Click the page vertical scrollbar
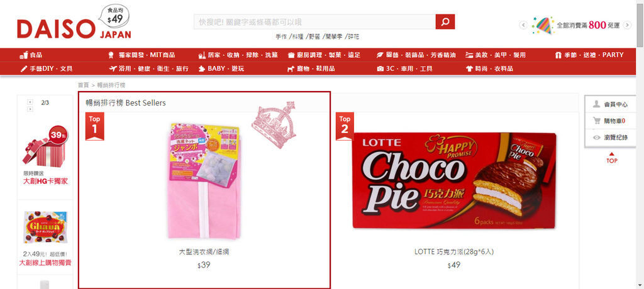Screen dimensions: 644x289 pos(640,144)
